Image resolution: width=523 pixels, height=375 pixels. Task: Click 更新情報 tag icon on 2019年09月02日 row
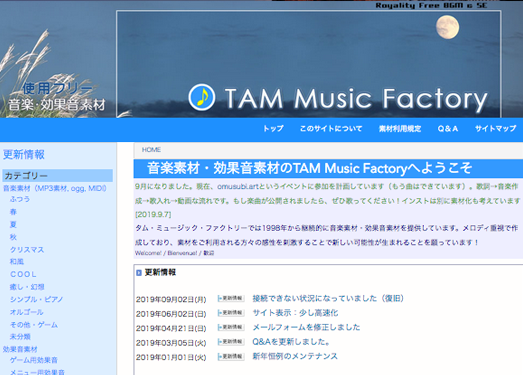tap(231, 298)
